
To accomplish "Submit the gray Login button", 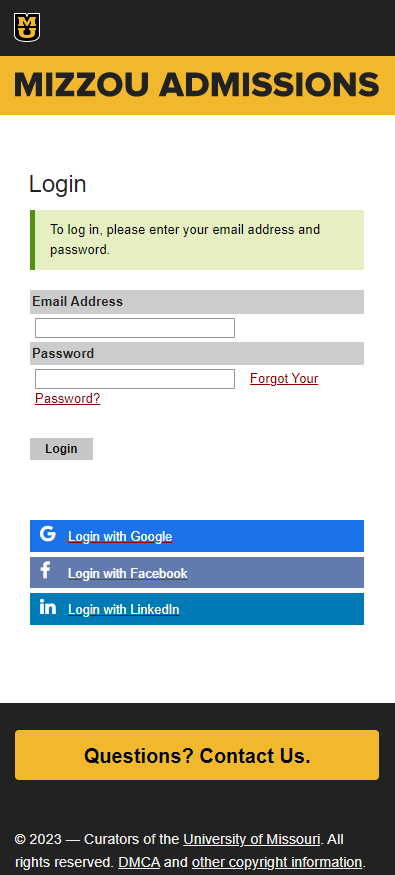I will click(x=61, y=449).
